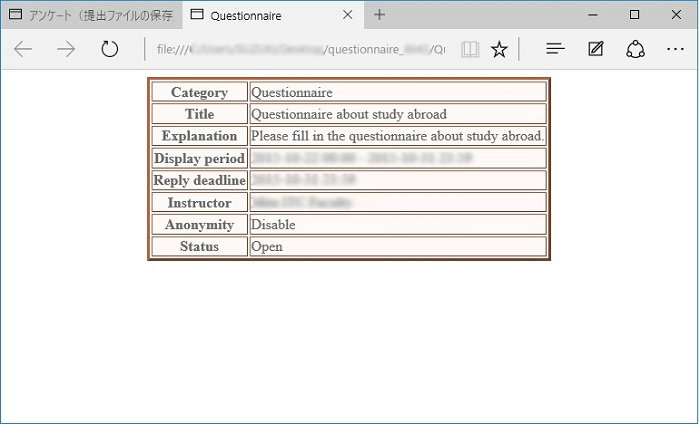Make a web note with pen icon
This screenshot has width=700, height=424.
pyautogui.click(x=596, y=50)
